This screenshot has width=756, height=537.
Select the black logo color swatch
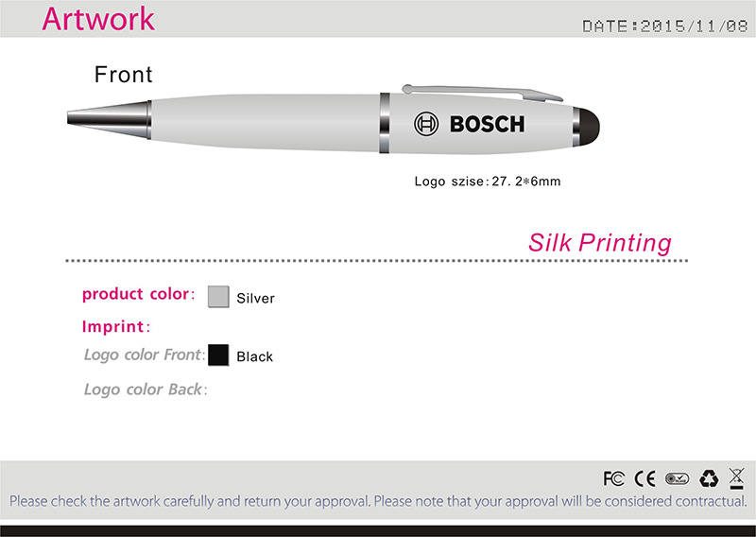[218, 355]
